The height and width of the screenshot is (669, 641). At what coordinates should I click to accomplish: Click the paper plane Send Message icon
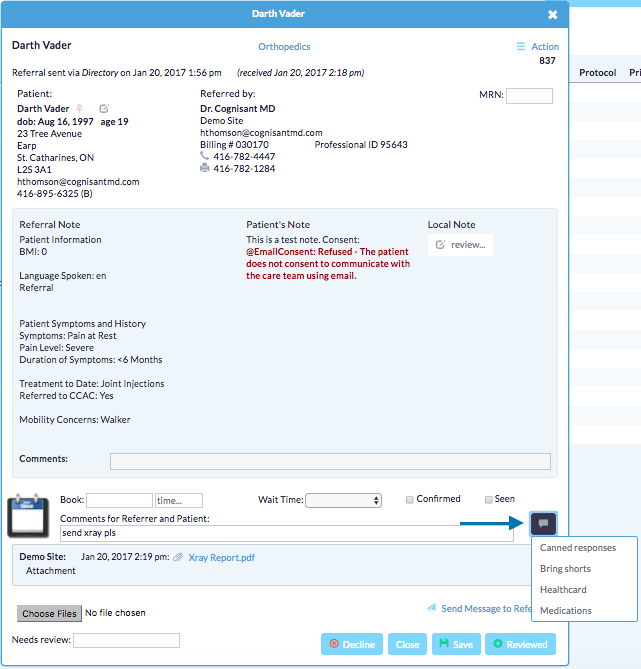click(431, 608)
